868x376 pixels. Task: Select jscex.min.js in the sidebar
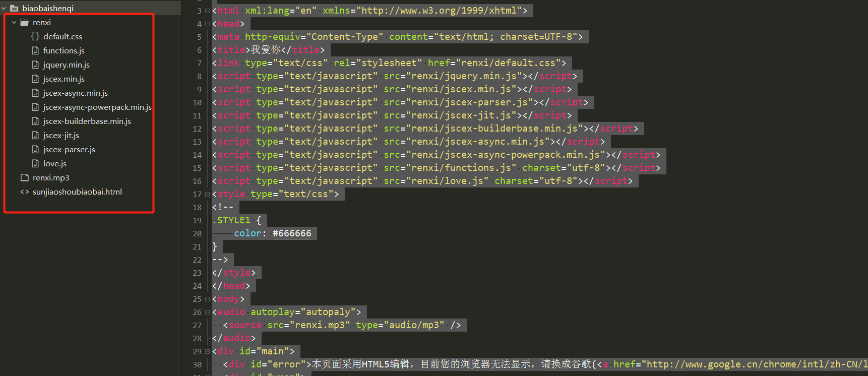[x=64, y=79]
